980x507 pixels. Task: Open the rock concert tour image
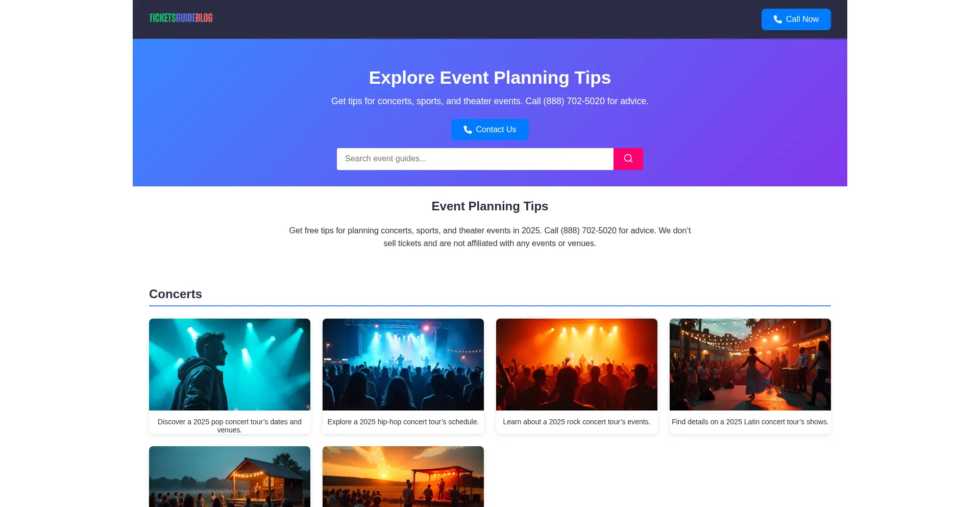[x=577, y=365]
